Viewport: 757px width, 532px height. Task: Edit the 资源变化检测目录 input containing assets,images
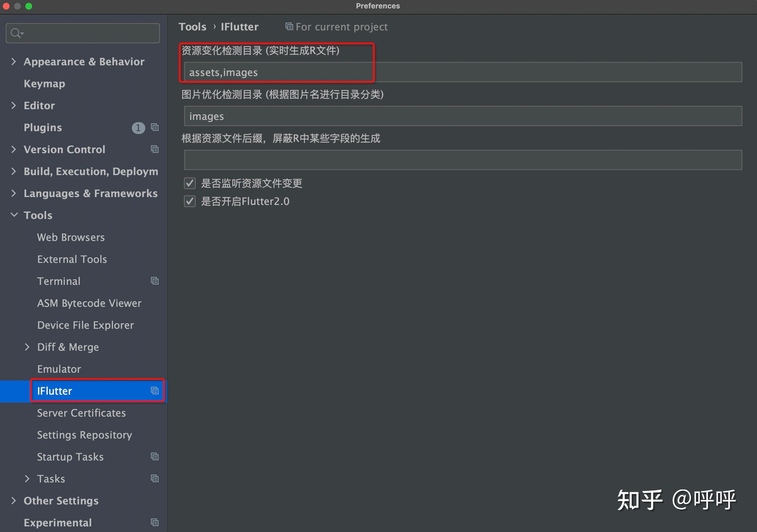330,72
